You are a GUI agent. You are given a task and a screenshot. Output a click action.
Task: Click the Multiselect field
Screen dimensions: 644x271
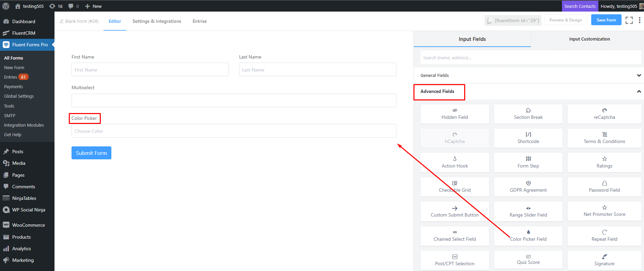pyautogui.click(x=234, y=100)
